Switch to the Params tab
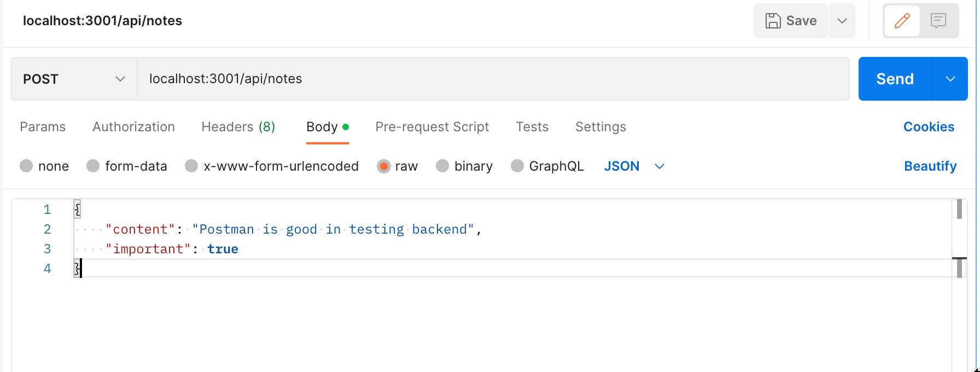 (x=43, y=127)
